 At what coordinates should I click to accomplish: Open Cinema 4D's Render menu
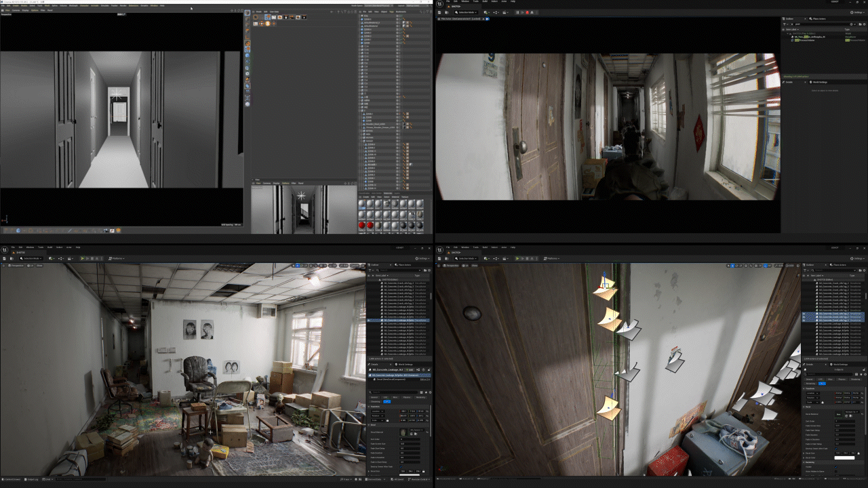(x=123, y=5)
